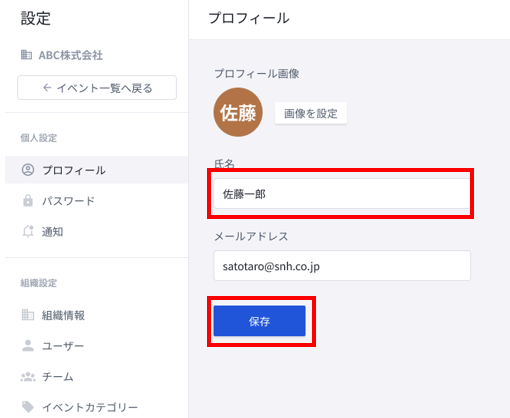Click the password lock icon

coord(28,200)
